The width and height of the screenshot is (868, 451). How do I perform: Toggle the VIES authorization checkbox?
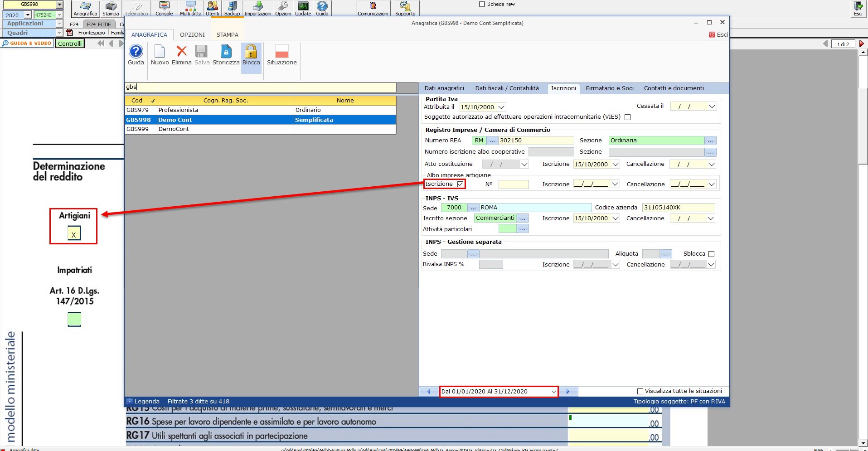pyautogui.click(x=628, y=117)
